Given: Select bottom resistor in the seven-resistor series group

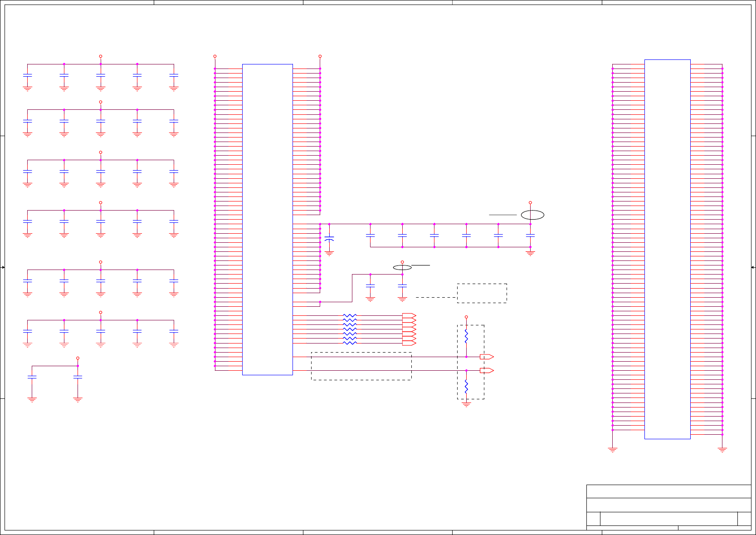Looking at the screenshot, I should point(350,343).
